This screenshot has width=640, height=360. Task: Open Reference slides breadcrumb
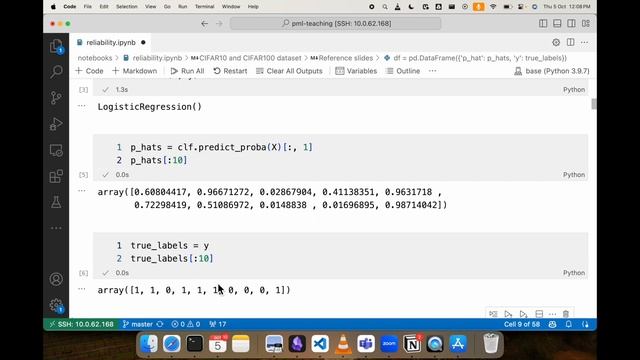[342, 58]
